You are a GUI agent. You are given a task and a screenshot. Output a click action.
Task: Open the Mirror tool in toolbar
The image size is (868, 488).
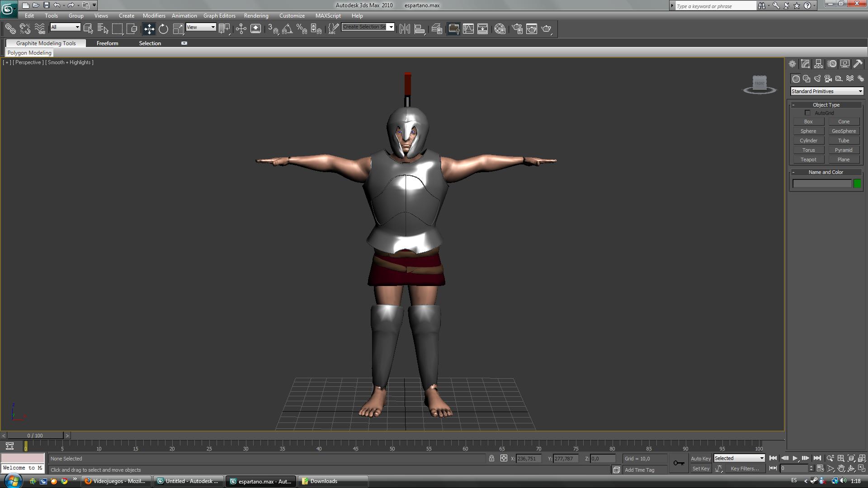click(405, 29)
